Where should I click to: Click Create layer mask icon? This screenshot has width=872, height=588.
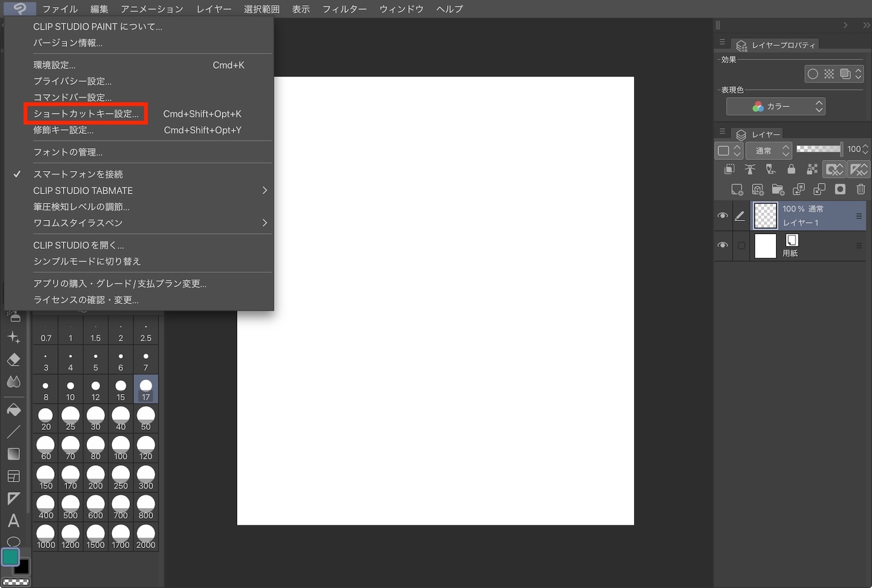[x=840, y=189]
